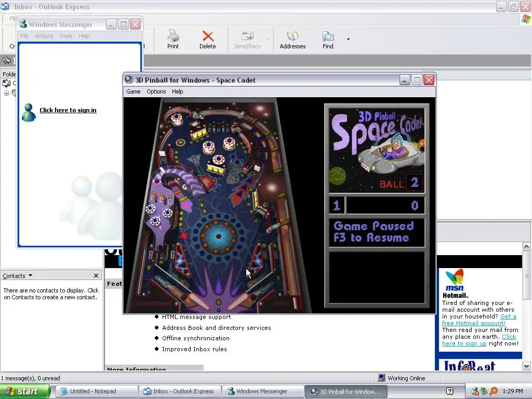
Task: Click the Windows Messenger tray icon
Action: click(x=475, y=392)
